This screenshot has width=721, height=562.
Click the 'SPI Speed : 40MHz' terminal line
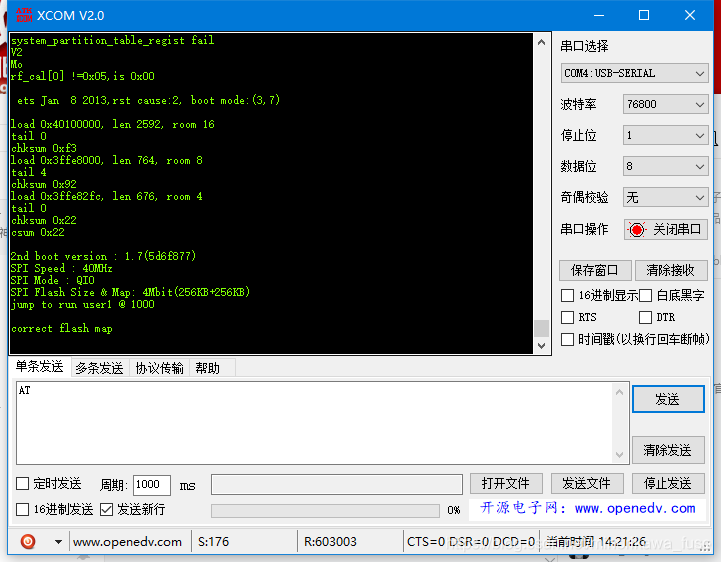(62, 268)
